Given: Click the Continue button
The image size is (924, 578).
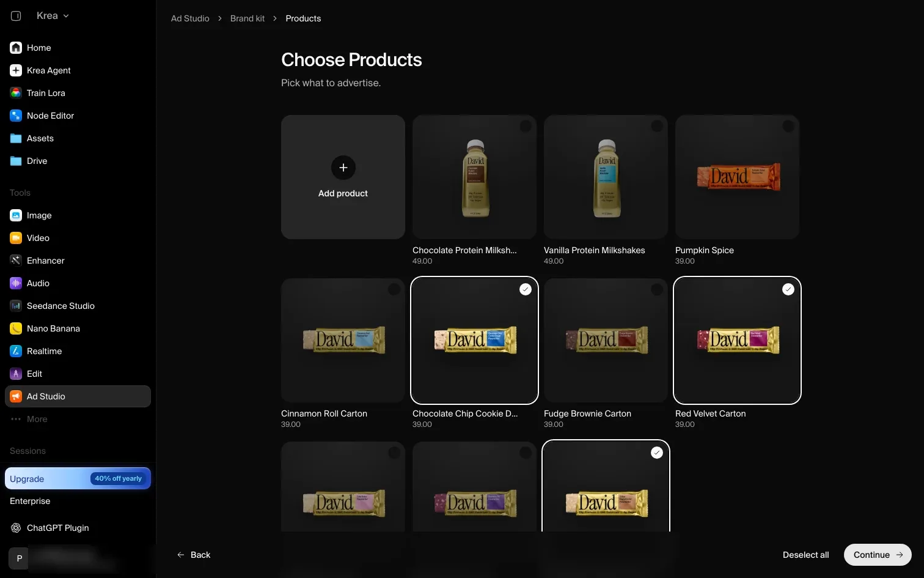Looking at the screenshot, I should pyautogui.click(x=878, y=555).
